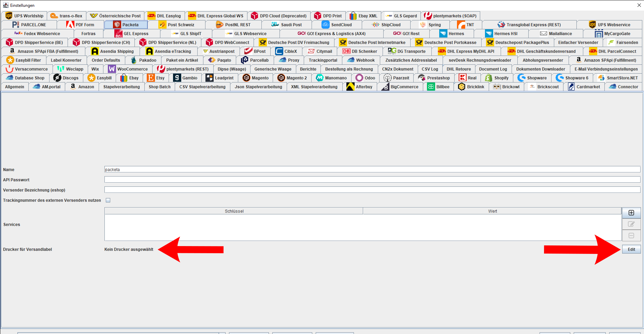Open Hermes HSI tab
The height and width of the screenshot is (334, 644).
click(x=501, y=33)
